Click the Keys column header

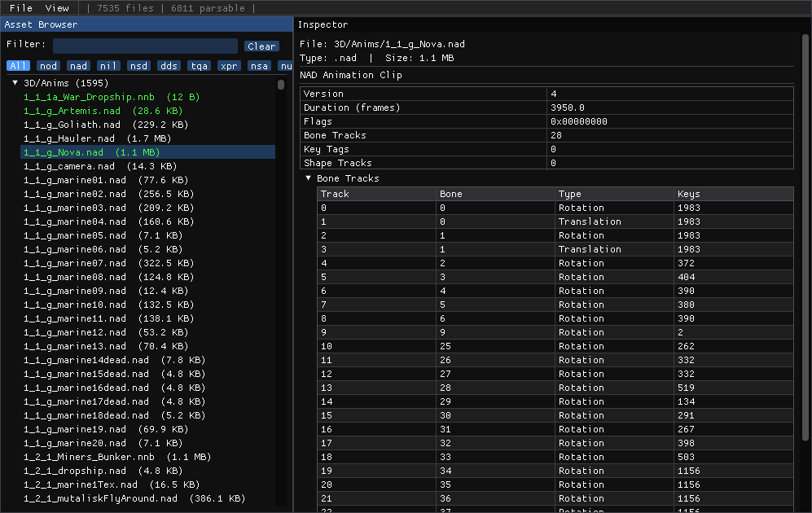click(734, 194)
